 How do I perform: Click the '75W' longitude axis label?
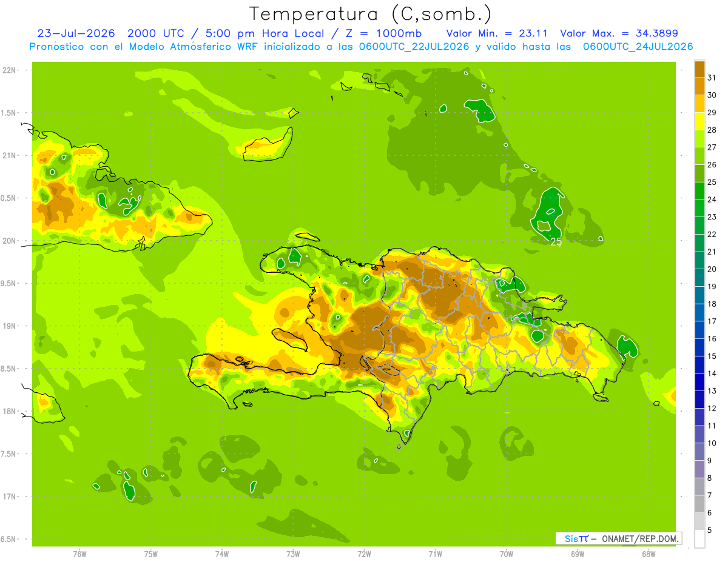pos(151,554)
